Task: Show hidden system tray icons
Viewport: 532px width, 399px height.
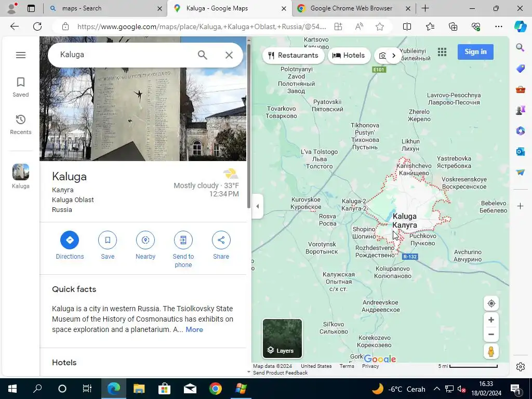Action: 436,389
